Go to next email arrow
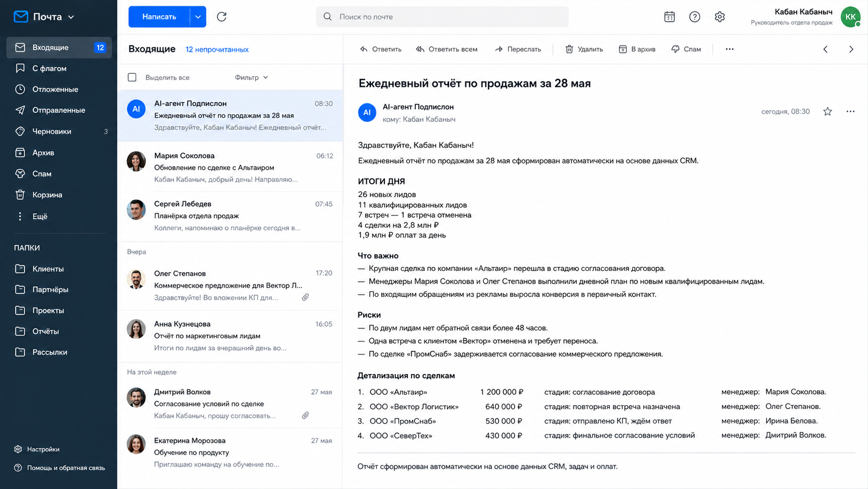 851,49
